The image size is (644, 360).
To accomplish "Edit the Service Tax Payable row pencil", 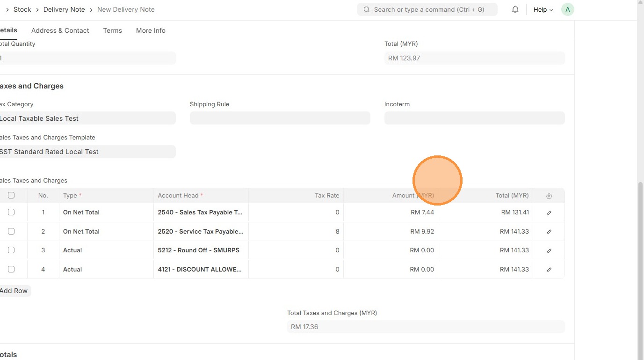I will (549, 232).
